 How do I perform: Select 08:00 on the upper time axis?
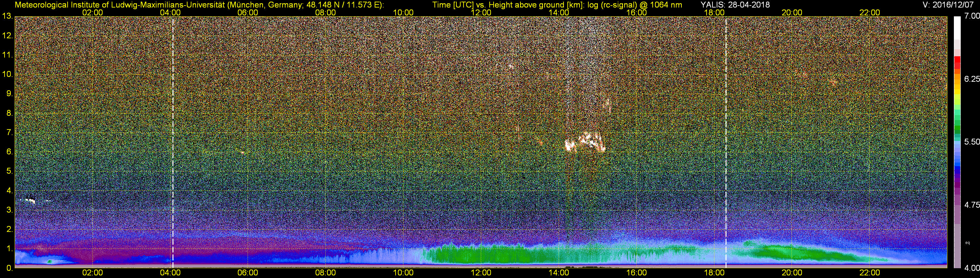(326, 12)
